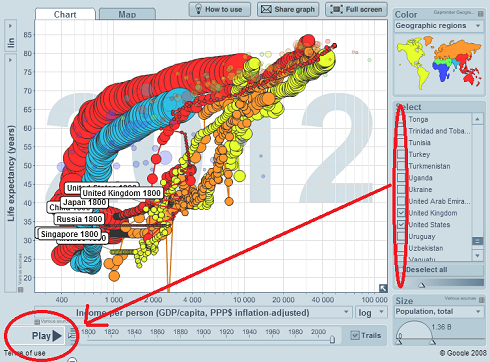Click the Full screen button
This screenshot has height=362, width=490.
pos(356,9)
